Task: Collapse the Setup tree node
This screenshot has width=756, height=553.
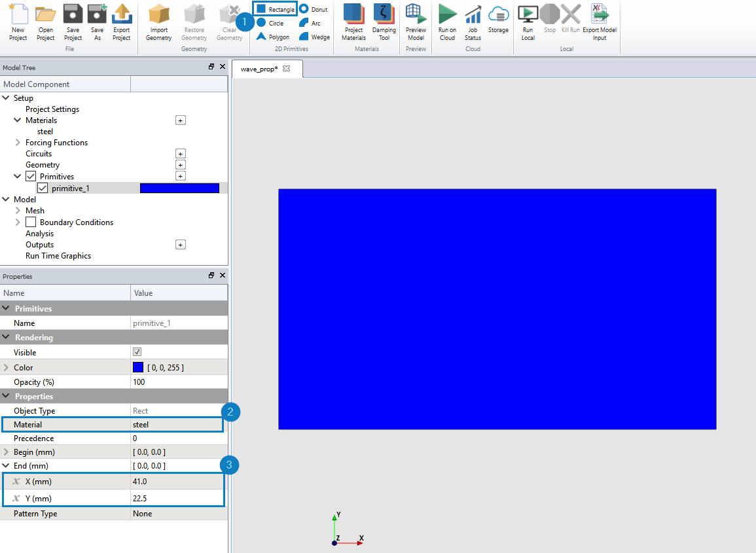Action: (x=6, y=98)
